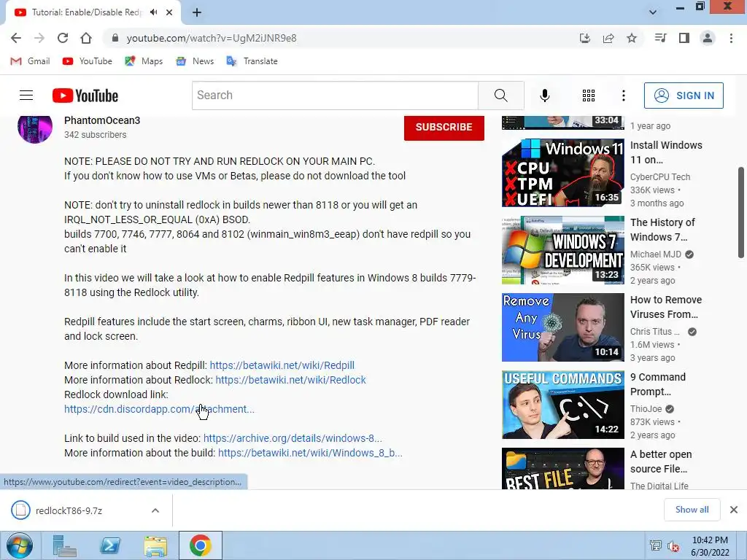The width and height of the screenshot is (747, 560).
Task: Open YouTube bookmark
Action: tap(88, 61)
